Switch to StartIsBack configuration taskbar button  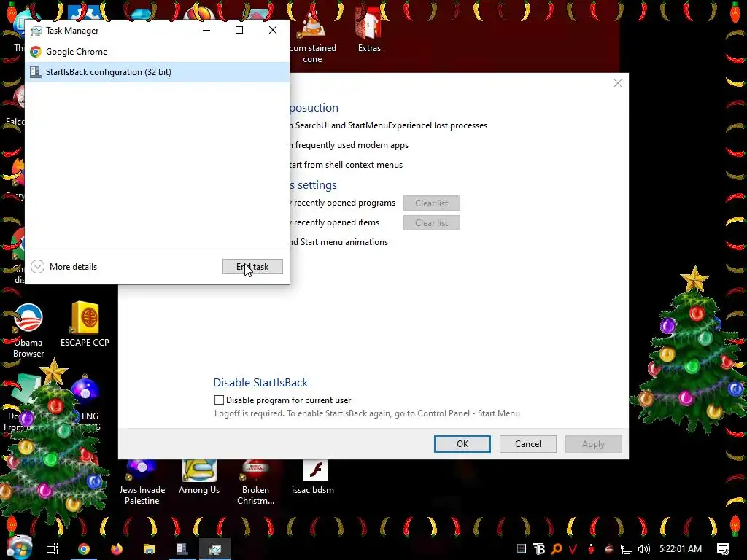182,549
